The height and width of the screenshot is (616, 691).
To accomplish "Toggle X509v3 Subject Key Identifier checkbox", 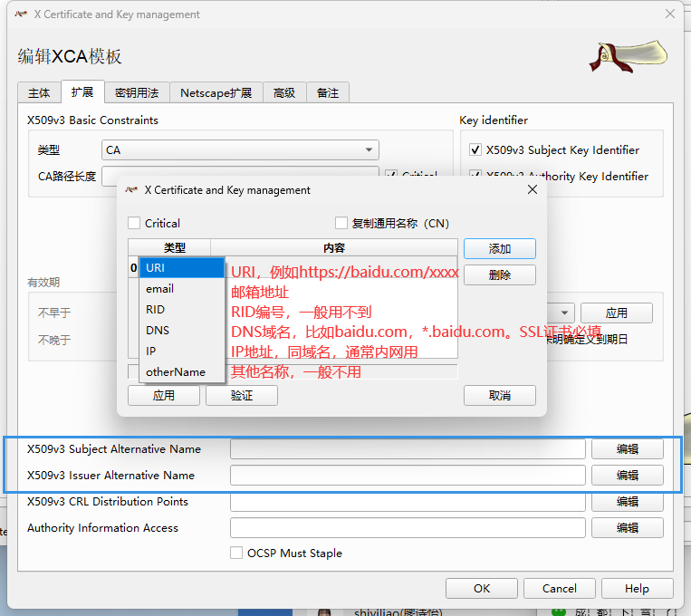I will (x=475, y=150).
